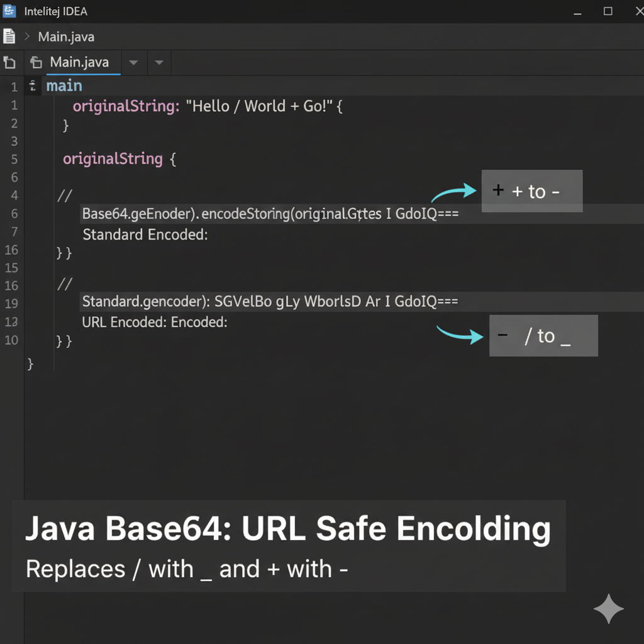Viewport: 644px width, 644px height.
Task: Click the IntelliJ IDEA application icon
Action: 8,11
